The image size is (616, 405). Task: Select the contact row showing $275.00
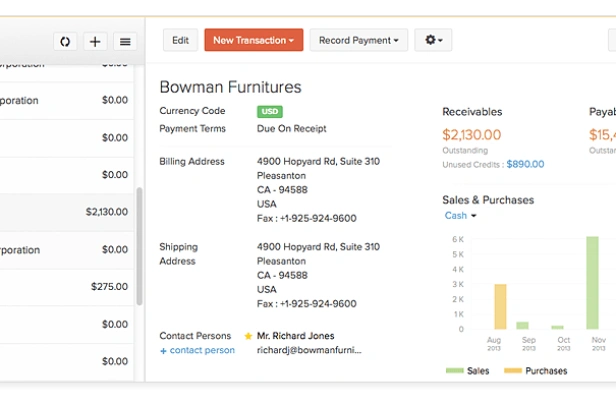pyautogui.click(x=67, y=287)
